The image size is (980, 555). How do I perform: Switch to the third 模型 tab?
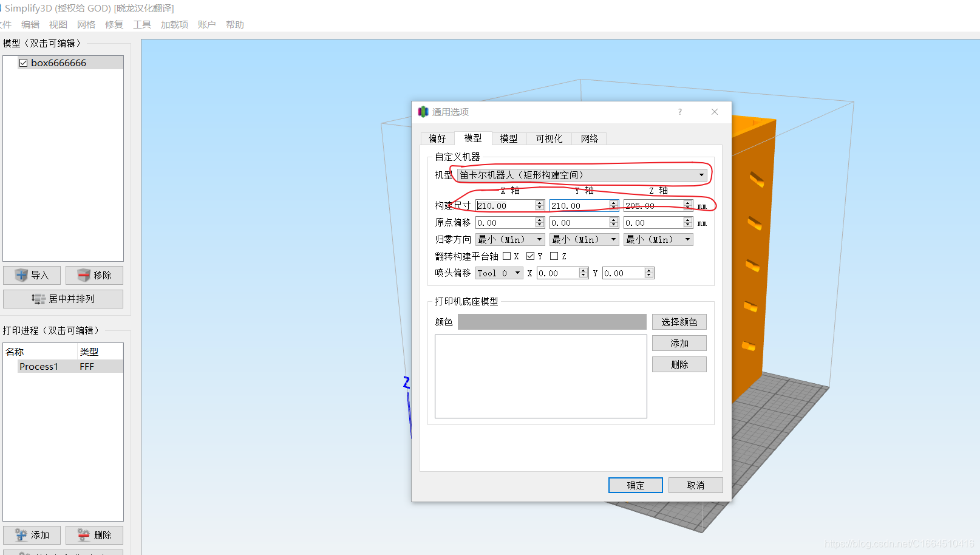click(x=509, y=138)
